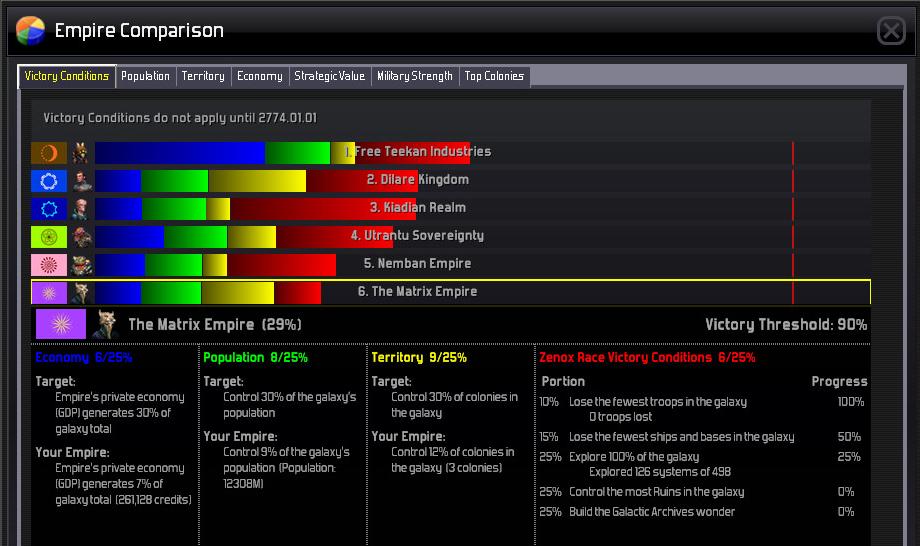Click Dilare Kingdom yellow territory bar segment
Viewport: 920px width, 546px height.
point(257,181)
